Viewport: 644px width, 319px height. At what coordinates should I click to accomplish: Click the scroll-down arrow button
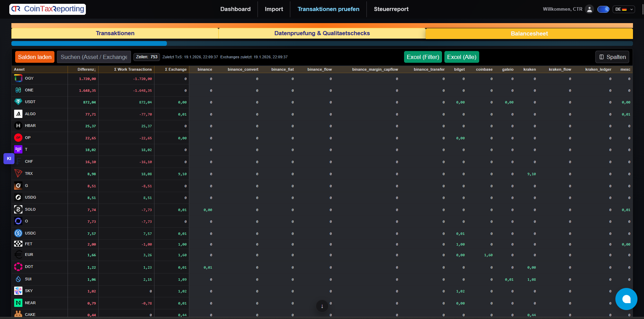(322, 306)
